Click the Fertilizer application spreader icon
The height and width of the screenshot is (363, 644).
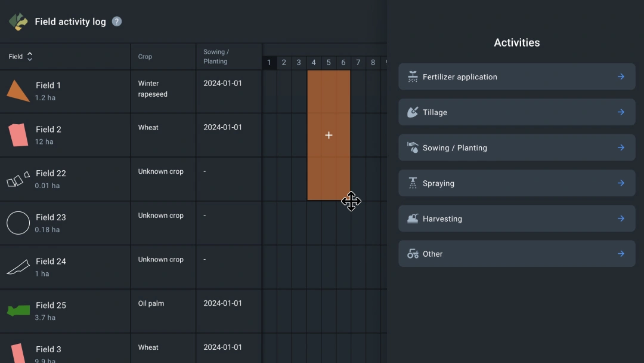(413, 76)
